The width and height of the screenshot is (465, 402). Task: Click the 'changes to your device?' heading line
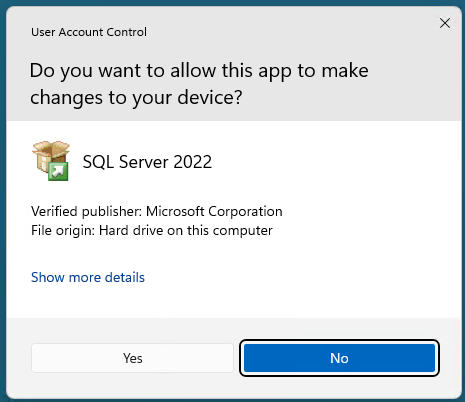(x=136, y=98)
